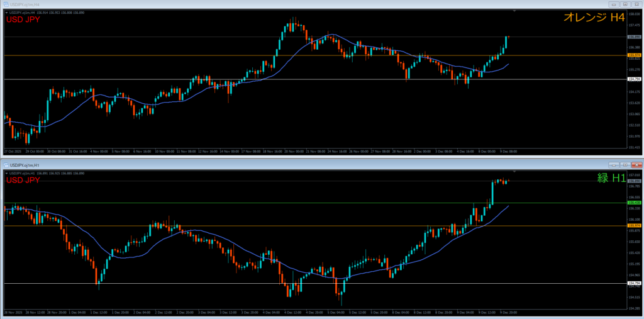Viewport: 644px width, 319px height.
Task: Select the current price 156.890 tag in H4
Action: (x=634, y=37)
